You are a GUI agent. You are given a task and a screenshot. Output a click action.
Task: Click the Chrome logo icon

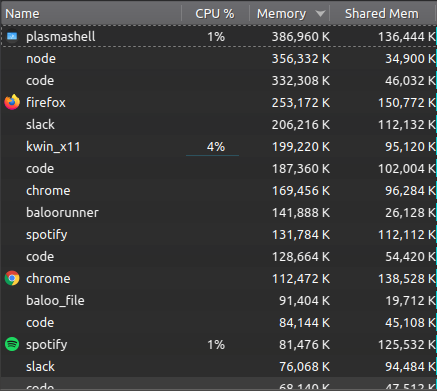(x=12, y=278)
